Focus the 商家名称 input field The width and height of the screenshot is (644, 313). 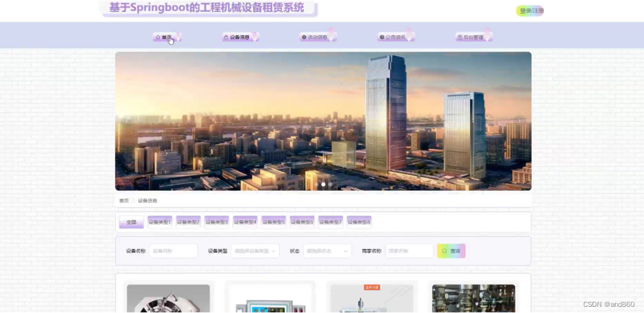(x=409, y=251)
